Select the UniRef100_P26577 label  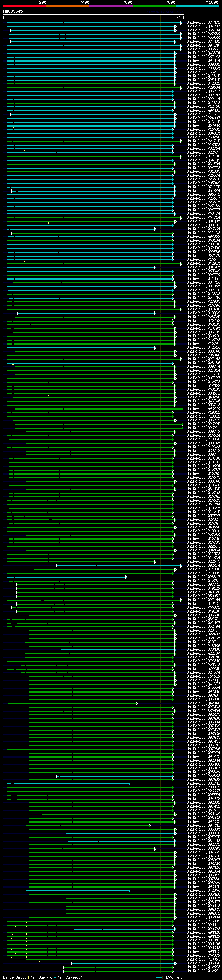[203, 198]
